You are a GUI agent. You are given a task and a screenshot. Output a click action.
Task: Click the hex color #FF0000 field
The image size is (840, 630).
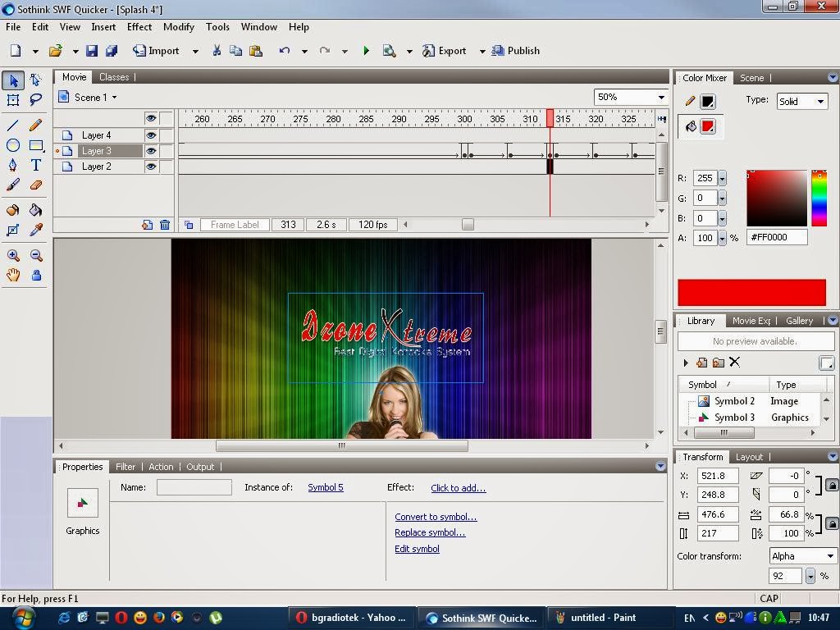[x=777, y=237]
